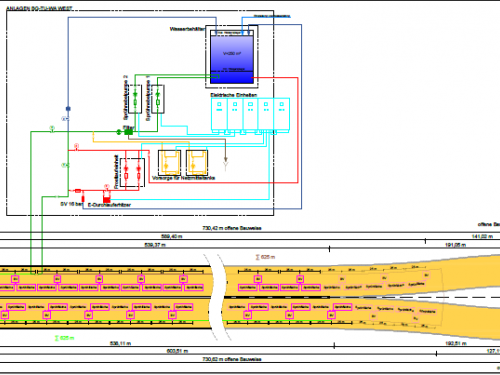The image size is (500, 375).
Task: Click the Elektrische Einheiten label
Action: click(x=234, y=95)
